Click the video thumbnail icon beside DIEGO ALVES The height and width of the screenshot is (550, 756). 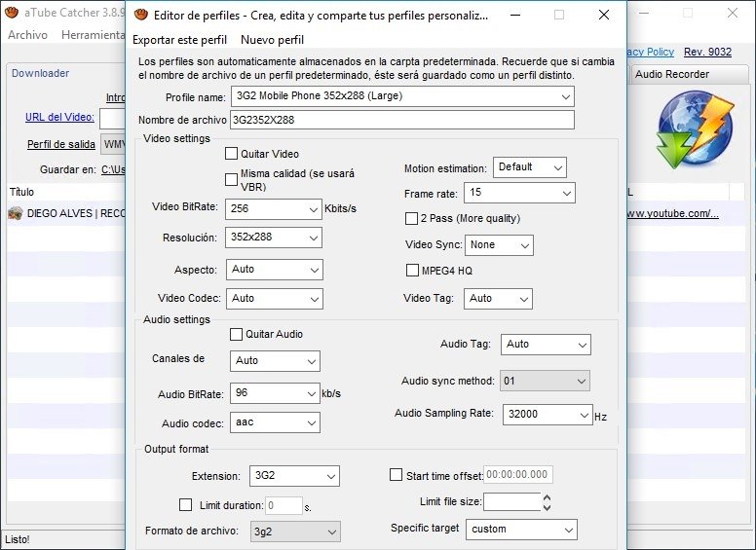click(x=16, y=213)
